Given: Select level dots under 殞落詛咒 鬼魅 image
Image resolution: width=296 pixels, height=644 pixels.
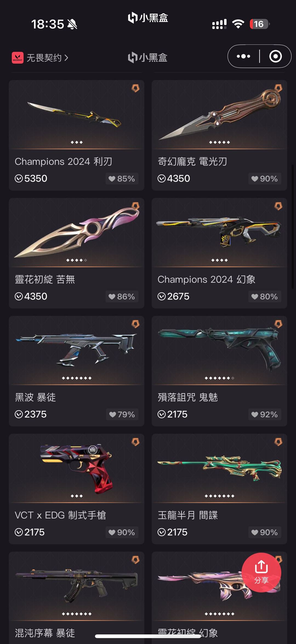Looking at the screenshot, I should point(219,378).
